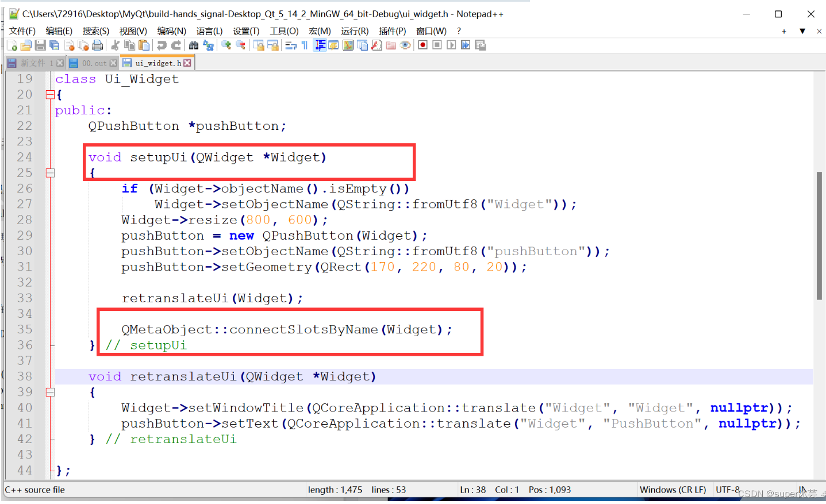Open the 编码(N) menu
826x504 pixels.
point(171,31)
